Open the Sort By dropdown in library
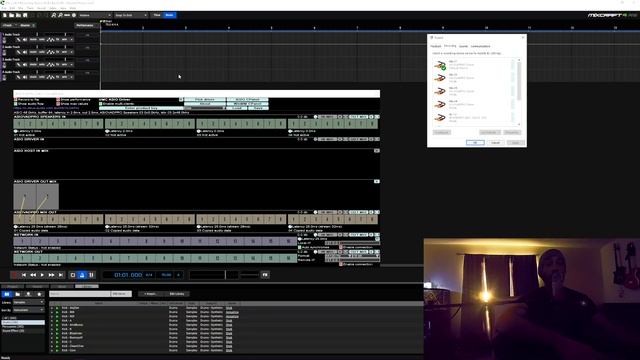 [x=28, y=310]
